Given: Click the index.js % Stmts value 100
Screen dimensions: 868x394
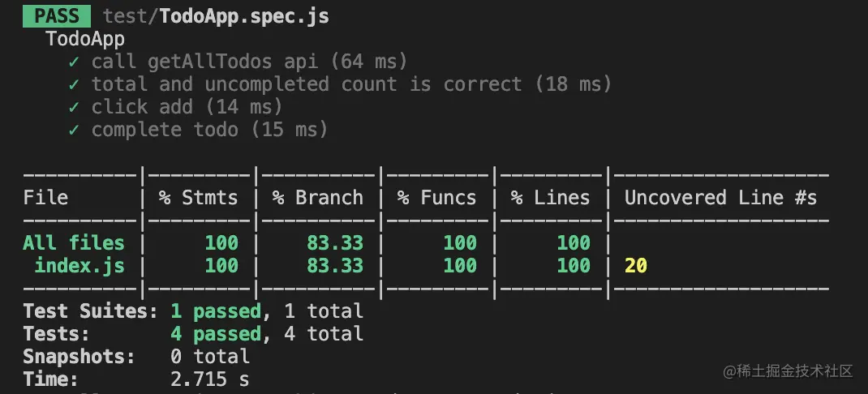Looking at the screenshot, I should (221, 266).
